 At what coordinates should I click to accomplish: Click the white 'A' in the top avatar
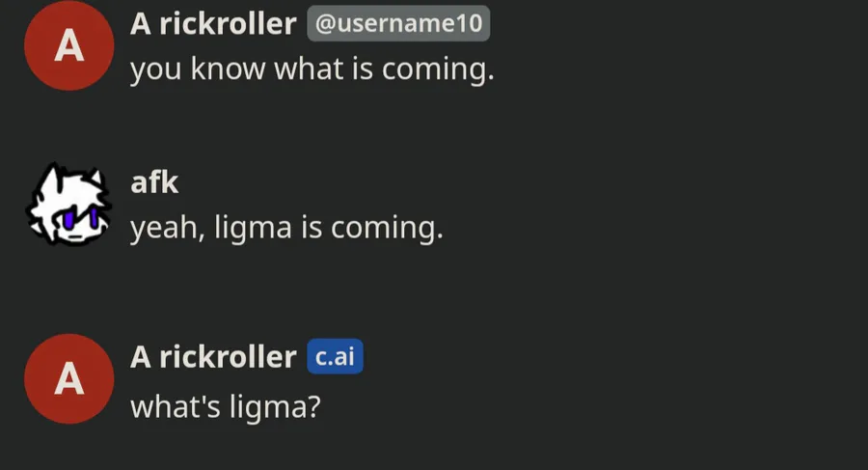tap(69, 45)
